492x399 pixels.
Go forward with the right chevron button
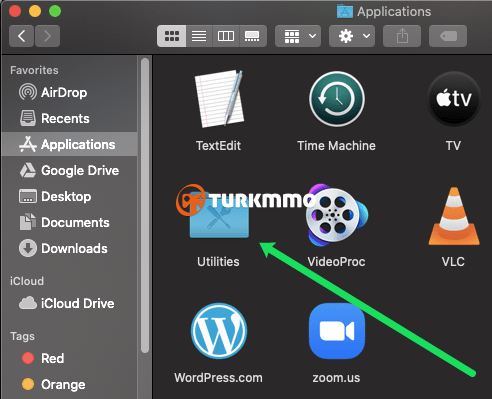(47, 36)
